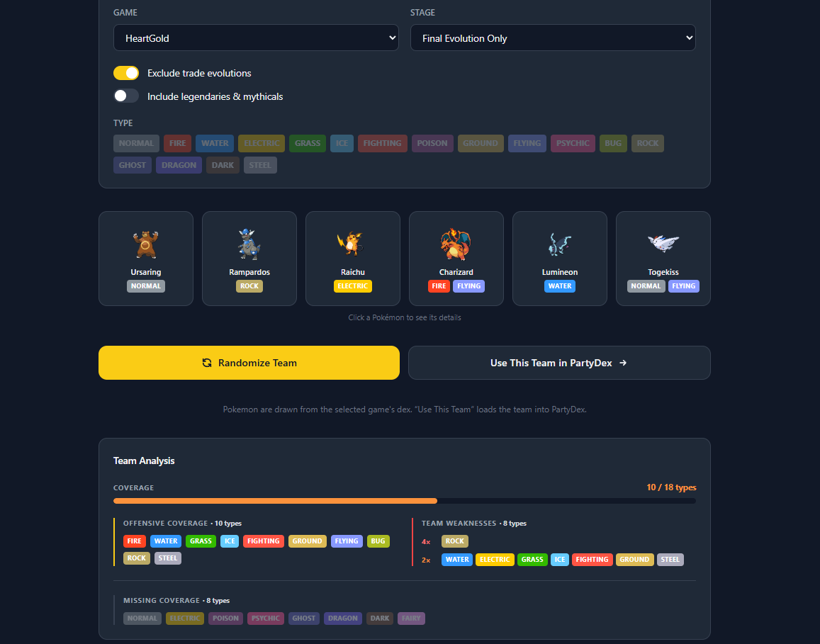Click Togekiss's FLYING type badge

click(x=683, y=286)
